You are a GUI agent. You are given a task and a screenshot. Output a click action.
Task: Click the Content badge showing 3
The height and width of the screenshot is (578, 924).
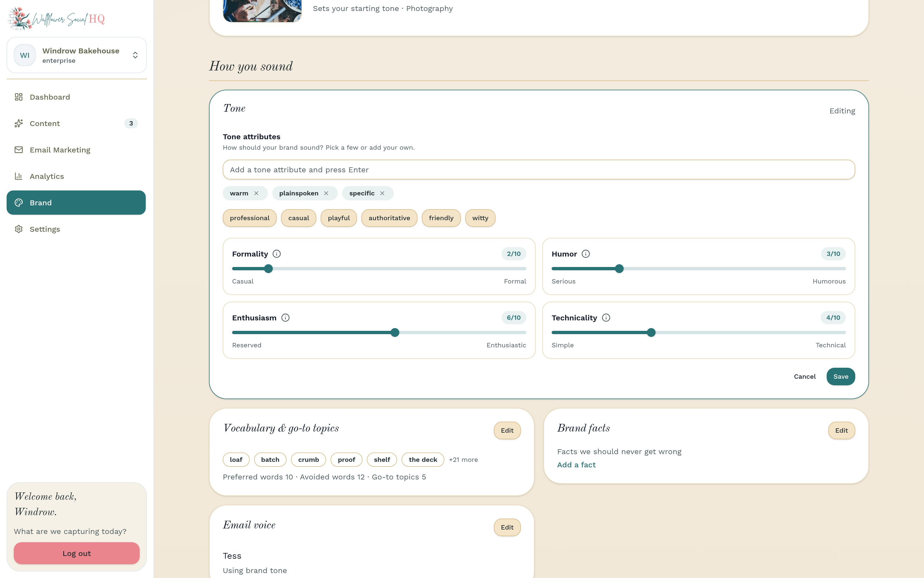(x=131, y=124)
